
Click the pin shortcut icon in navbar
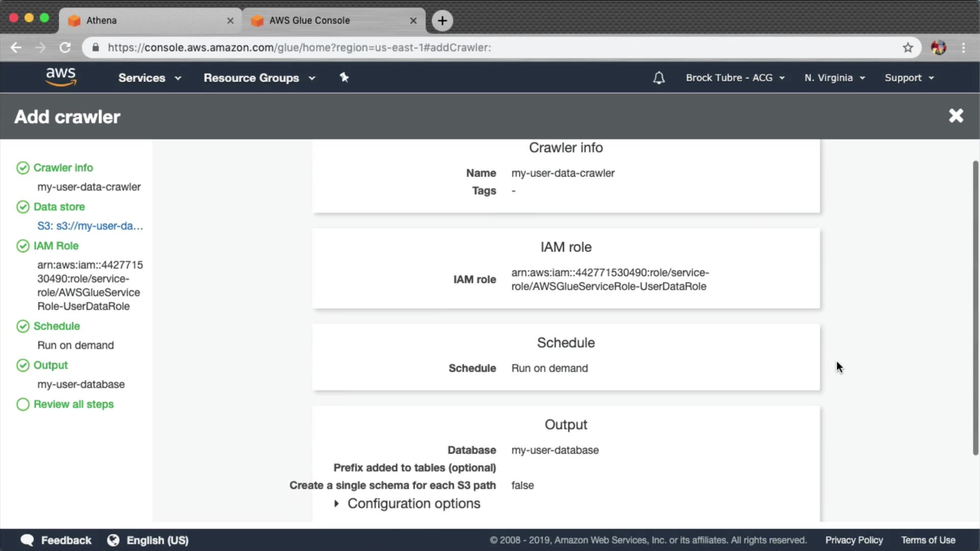coord(344,78)
